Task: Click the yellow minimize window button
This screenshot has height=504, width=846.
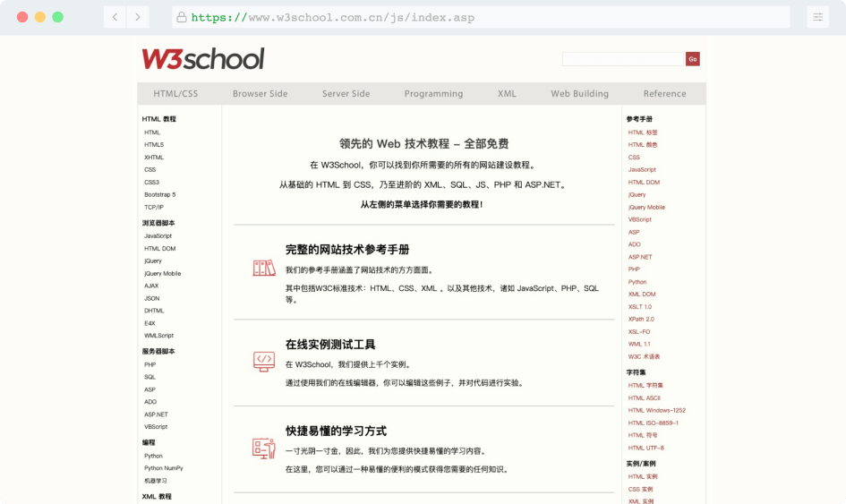Action: tap(40, 17)
